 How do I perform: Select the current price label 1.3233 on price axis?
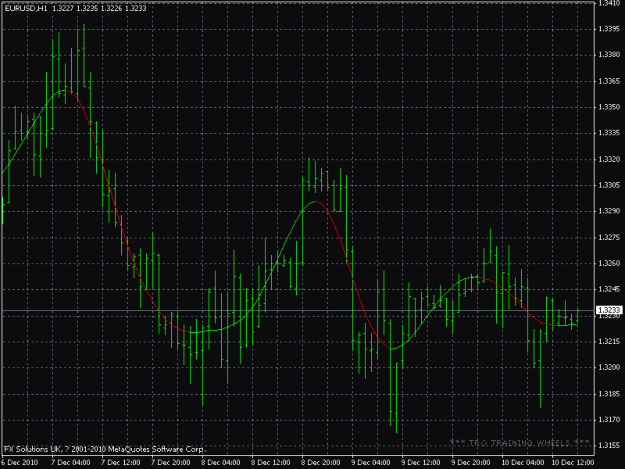tap(609, 310)
